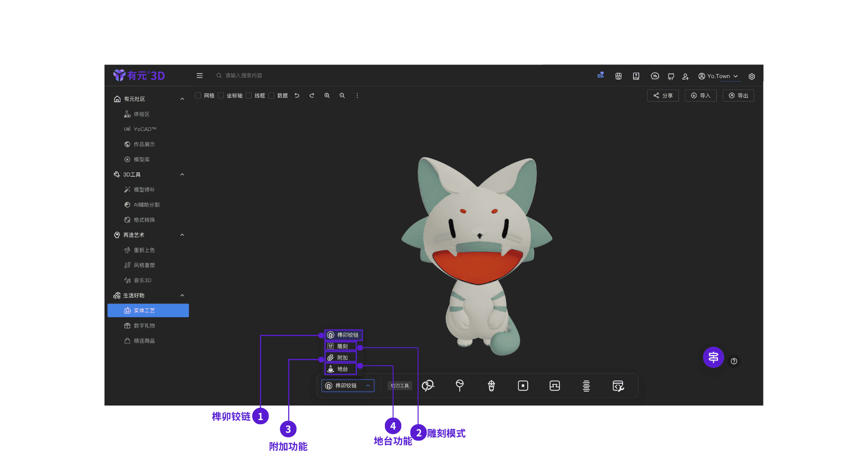Enable the 坐标轴 axes checkbox
Viewport: 868px width, 470px height.
221,96
